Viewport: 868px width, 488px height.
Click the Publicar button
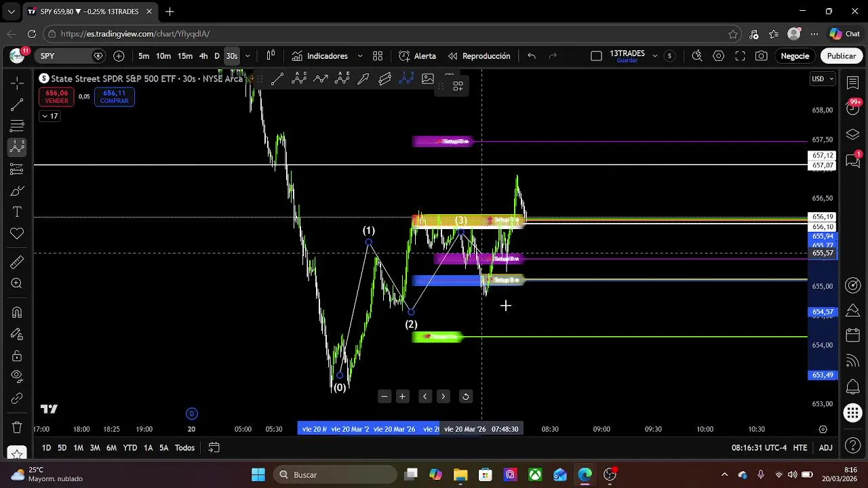(x=842, y=56)
